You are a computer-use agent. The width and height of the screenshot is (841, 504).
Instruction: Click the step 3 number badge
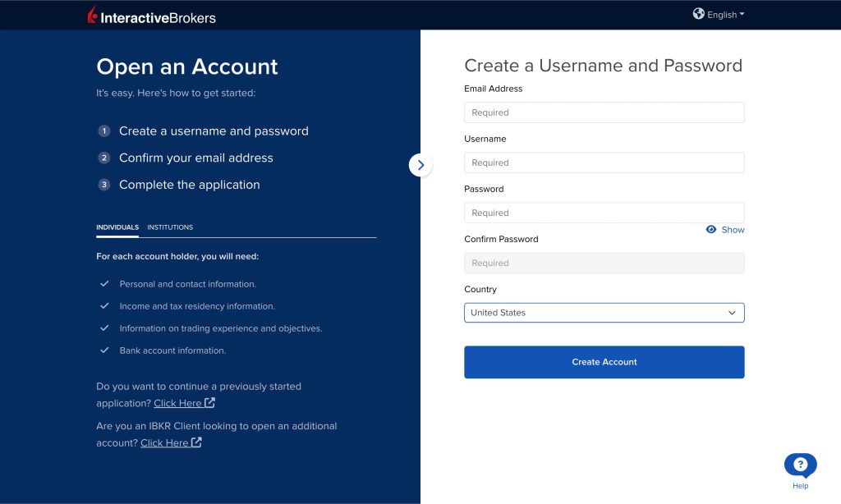tap(104, 185)
